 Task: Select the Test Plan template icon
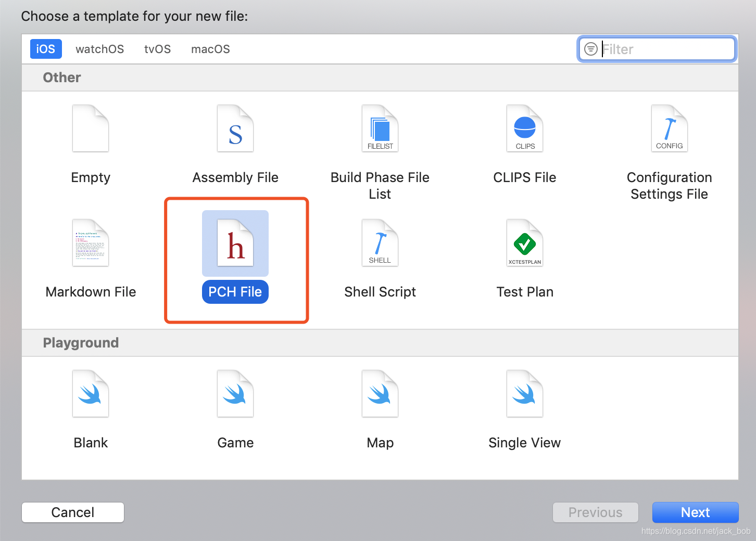[525, 243]
